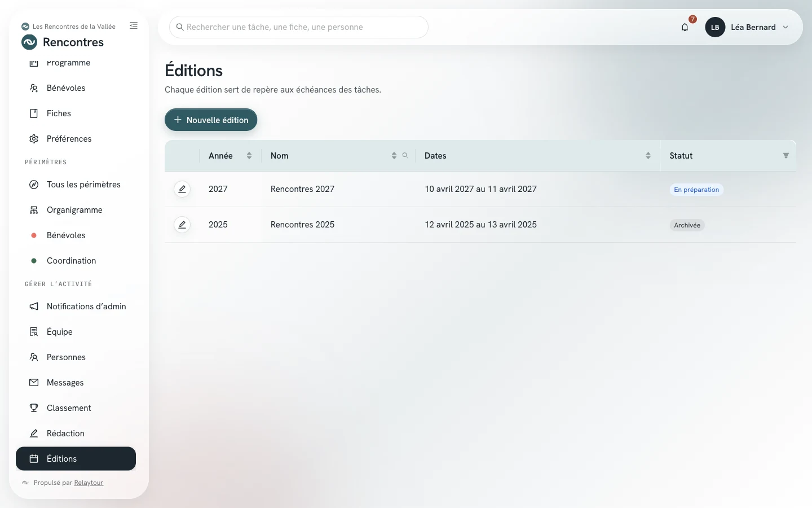Collapse the sidebar with the menu fold icon
Image resolution: width=812 pixels, height=508 pixels.
(134, 25)
